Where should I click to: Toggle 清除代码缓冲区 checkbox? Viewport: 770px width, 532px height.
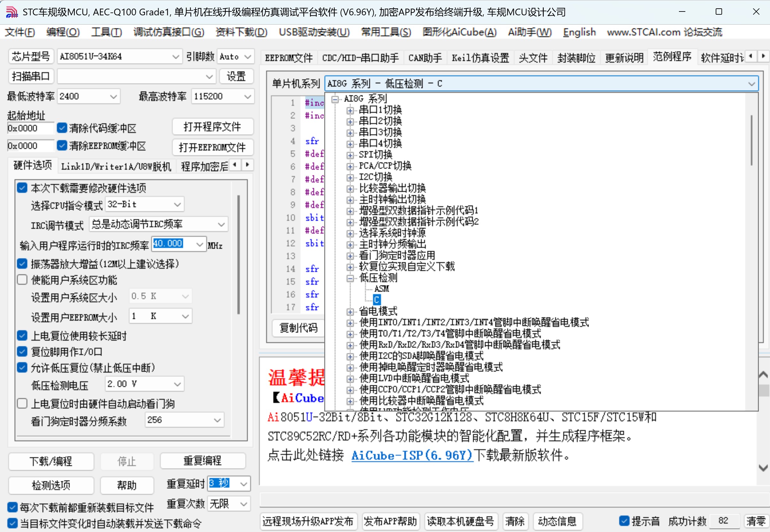[62, 128]
